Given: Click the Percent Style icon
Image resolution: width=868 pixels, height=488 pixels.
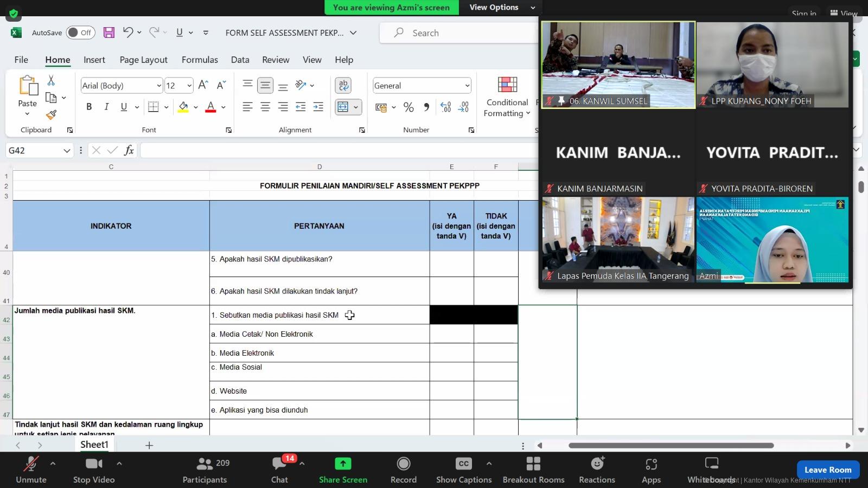Looking at the screenshot, I should pos(409,107).
